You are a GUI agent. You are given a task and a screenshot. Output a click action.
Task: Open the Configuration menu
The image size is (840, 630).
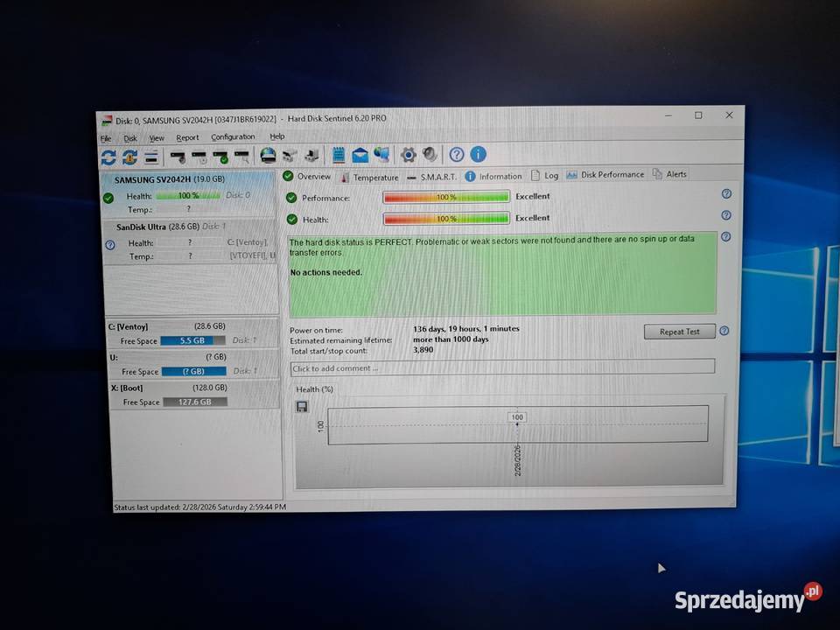[x=233, y=137]
